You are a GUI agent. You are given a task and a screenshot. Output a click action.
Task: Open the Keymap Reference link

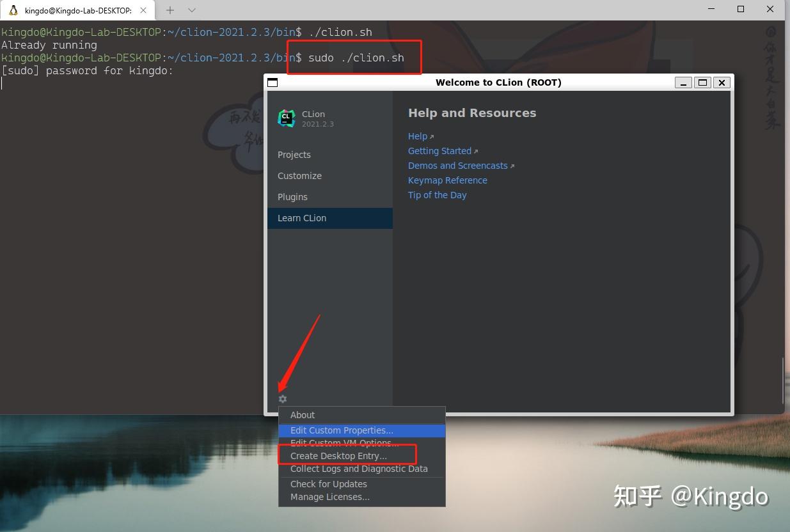tap(447, 180)
